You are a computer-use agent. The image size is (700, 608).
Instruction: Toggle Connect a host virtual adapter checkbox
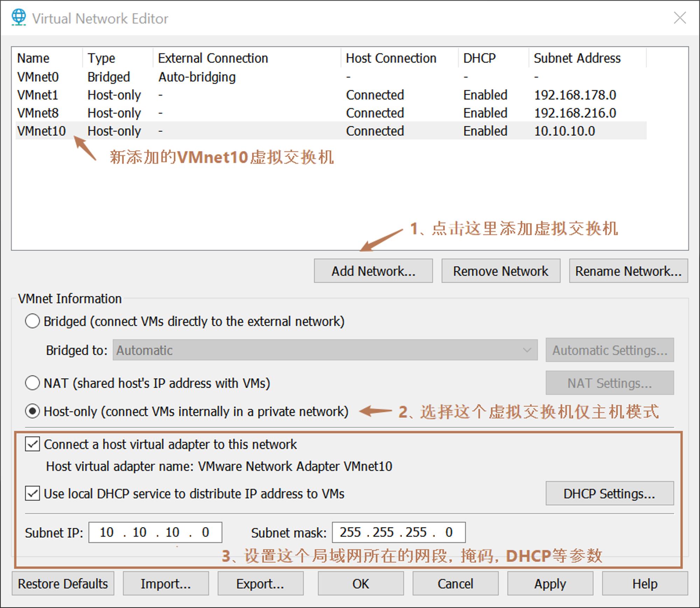pyautogui.click(x=32, y=444)
